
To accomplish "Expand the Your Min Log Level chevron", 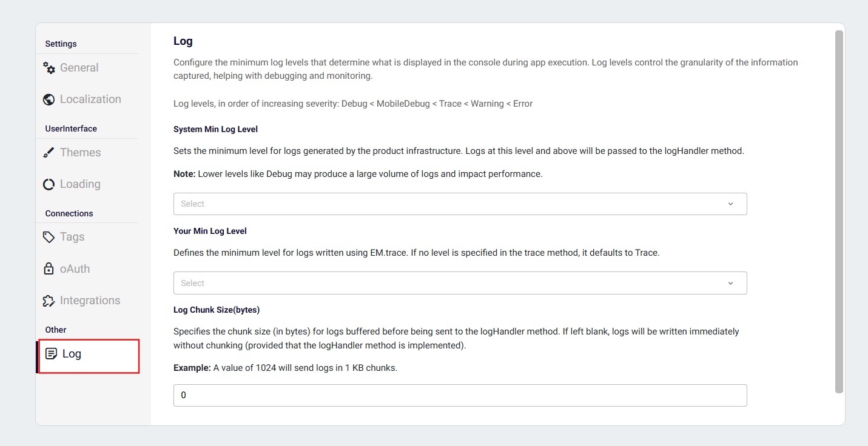I will (730, 283).
